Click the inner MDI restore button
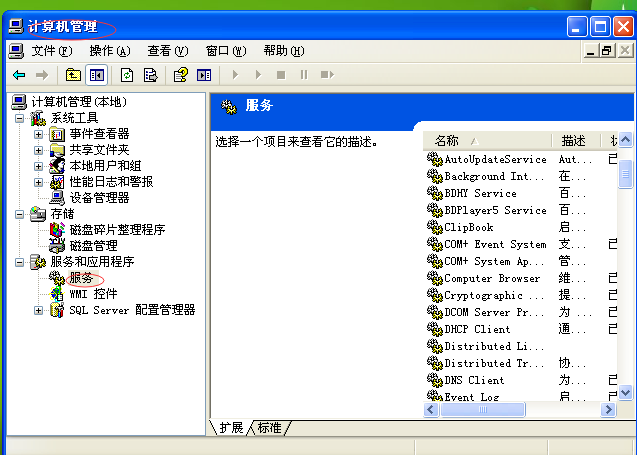 click(x=607, y=51)
